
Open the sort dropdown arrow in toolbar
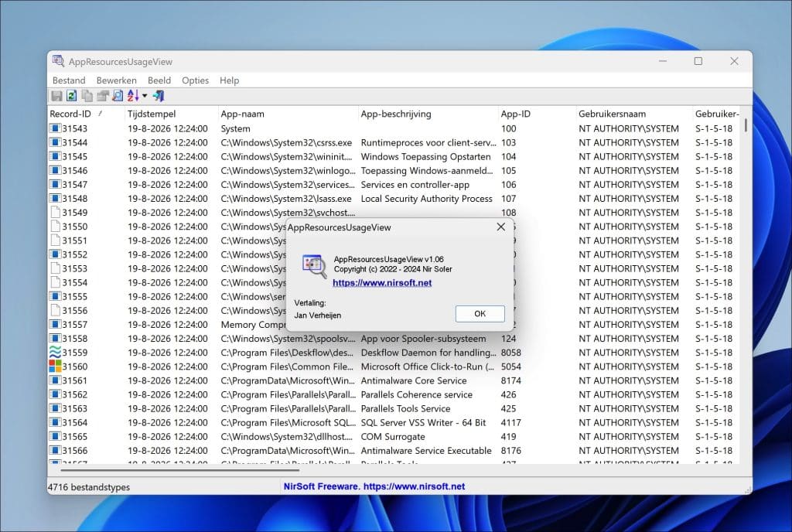[x=145, y=96]
